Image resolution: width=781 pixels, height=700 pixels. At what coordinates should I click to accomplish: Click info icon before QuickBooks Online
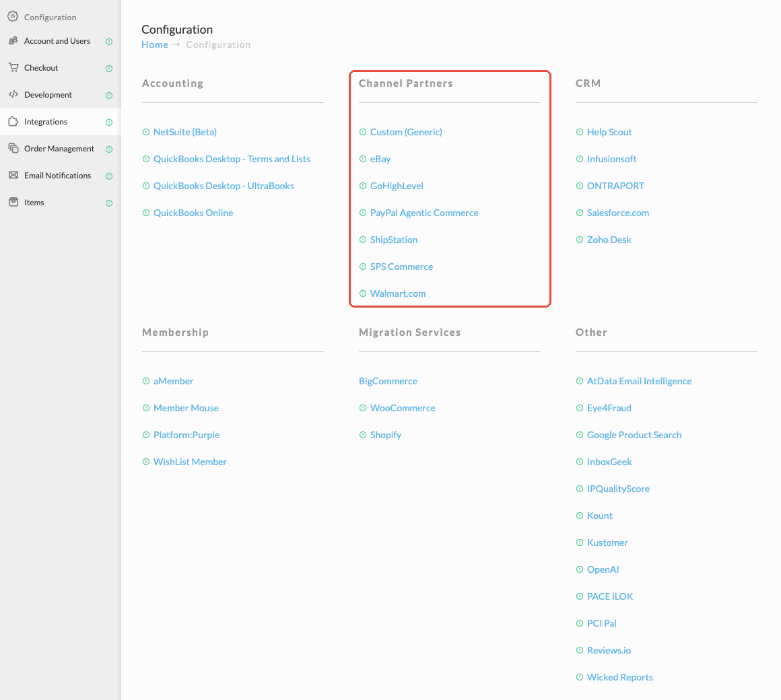[x=146, y=213]
